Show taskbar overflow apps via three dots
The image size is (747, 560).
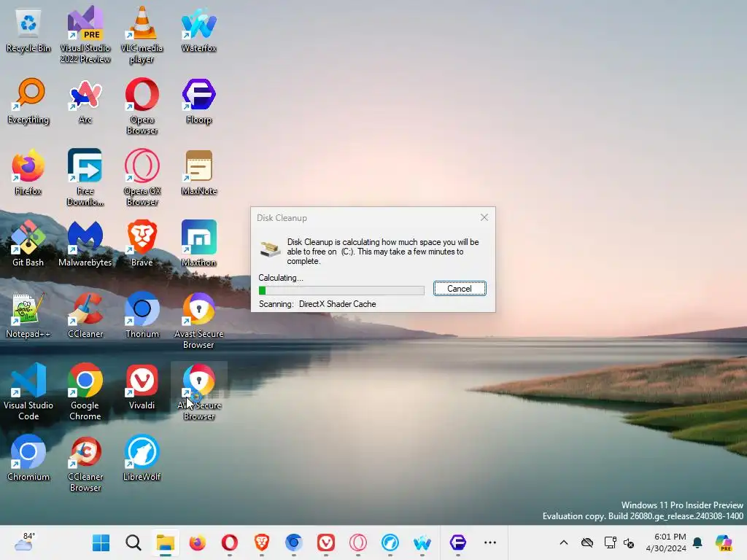click(490, 542)
